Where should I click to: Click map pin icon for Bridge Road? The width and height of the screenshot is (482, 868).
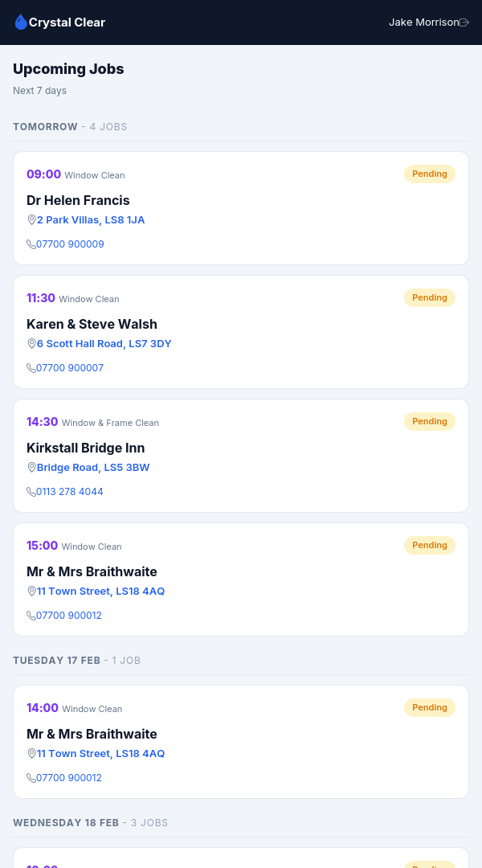[31, 467]
